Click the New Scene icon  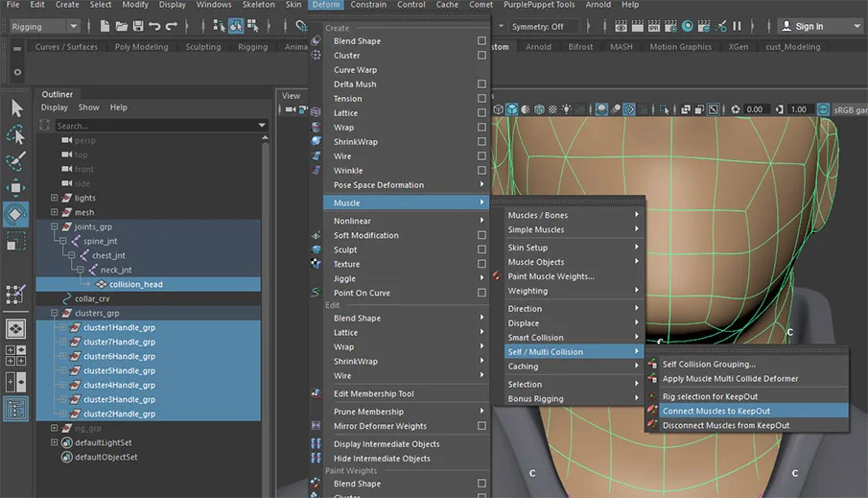105,26
